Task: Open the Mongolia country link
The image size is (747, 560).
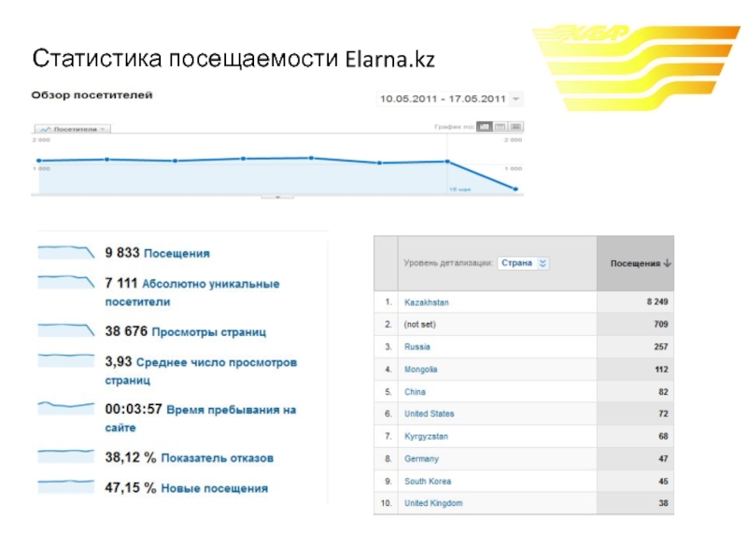Action: 421,370
